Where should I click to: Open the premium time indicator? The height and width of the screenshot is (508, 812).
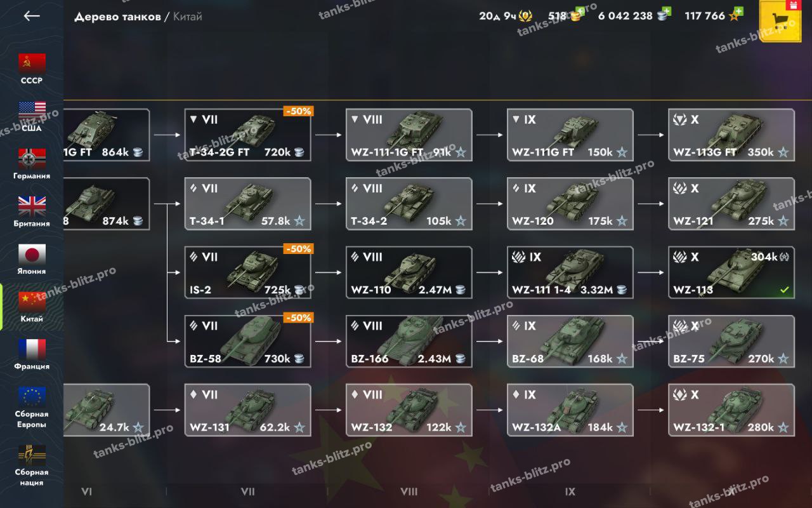[x=506, y=16]
